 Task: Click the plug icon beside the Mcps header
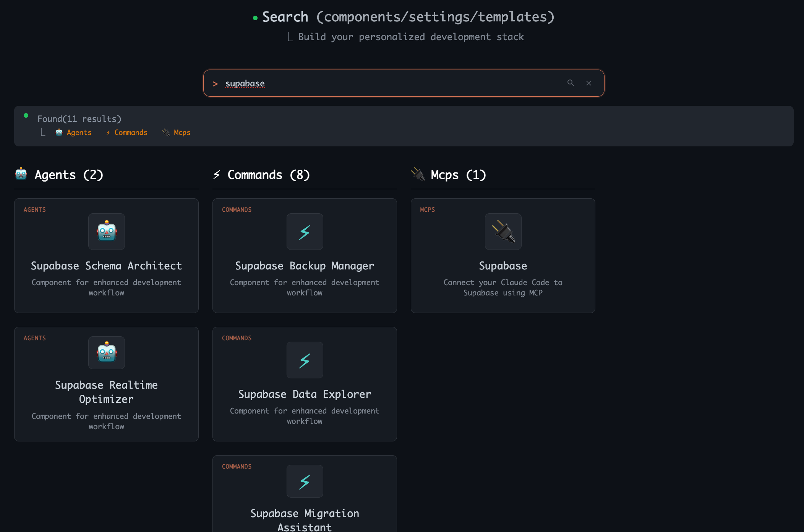418,174
